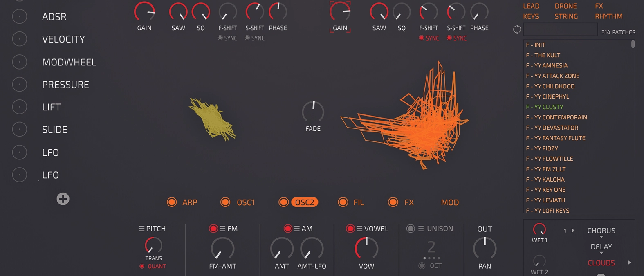Click the MODWHEEL modulator circle icon
Image resolution: width=644 pixels, height=276 pixels.
[20, 62]
